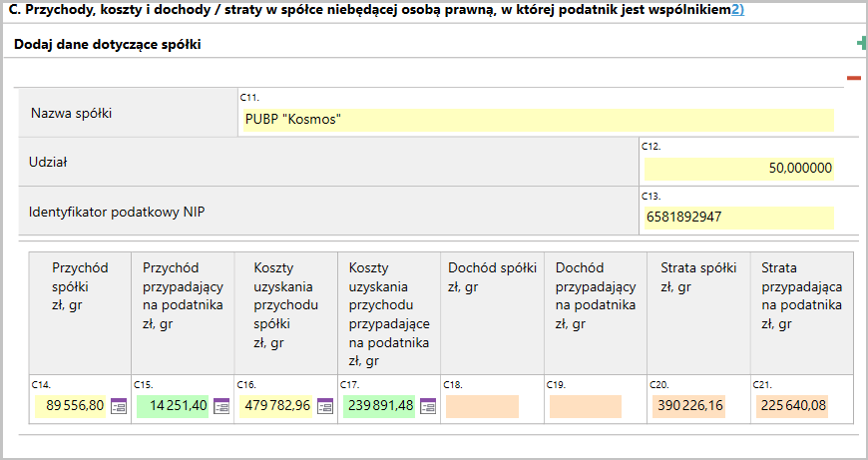Select the Udział field C12
This screenshot has width=868, height=460.
coord(736,169)
